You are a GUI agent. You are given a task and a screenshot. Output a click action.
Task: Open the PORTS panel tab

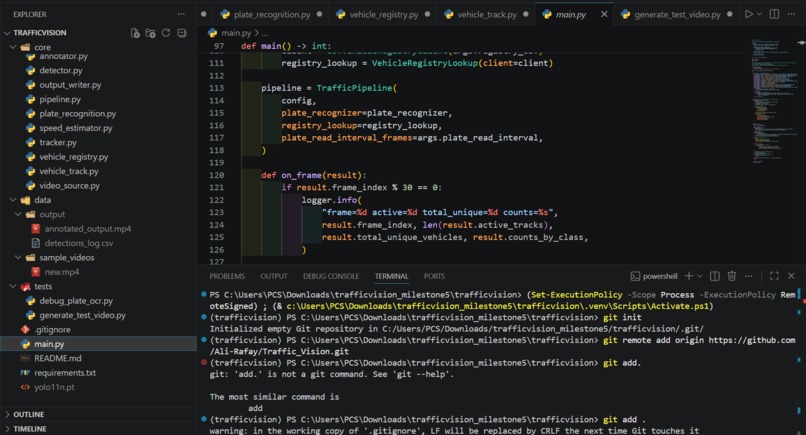434,276
